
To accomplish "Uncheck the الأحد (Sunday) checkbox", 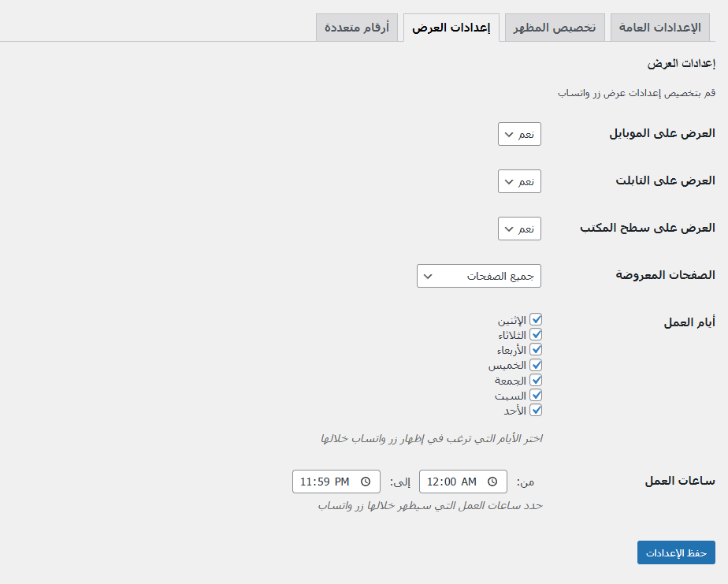I will click(x=536, y=410).
